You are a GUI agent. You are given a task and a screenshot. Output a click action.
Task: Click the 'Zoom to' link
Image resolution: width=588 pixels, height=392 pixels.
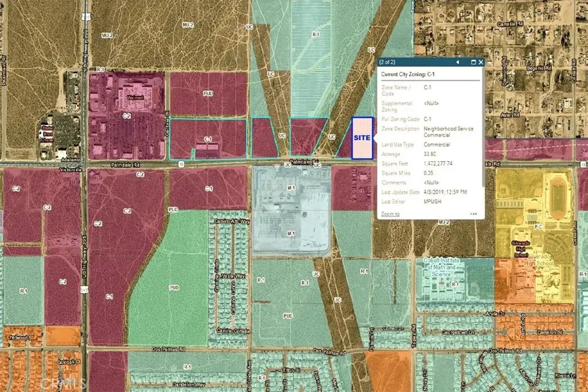(x=390, y=214)
